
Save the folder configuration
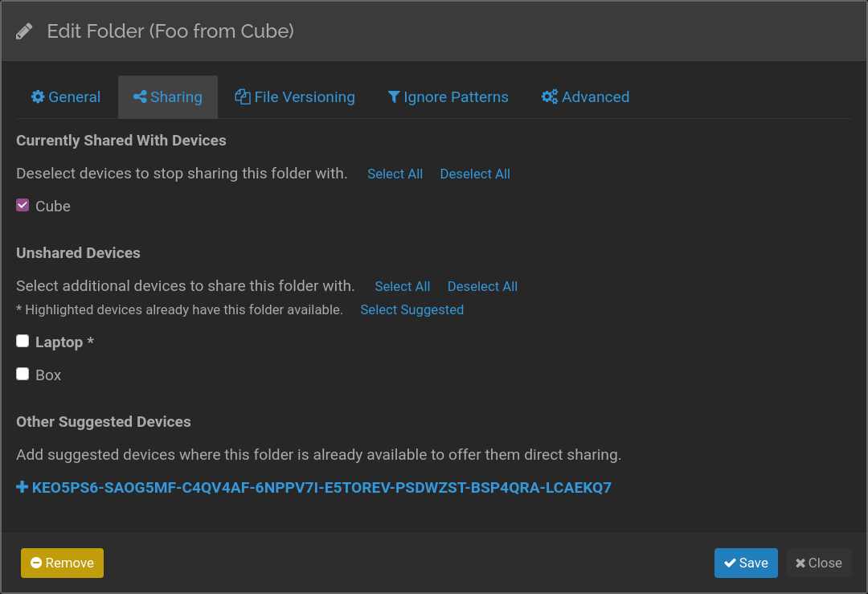click(746, 563)
